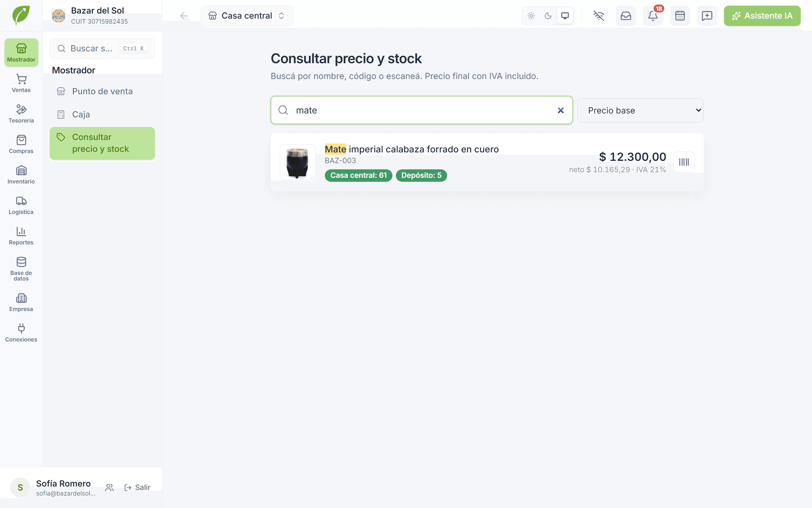812x508 pixels.
Task: Open the Empresa module
Action: pos(21,302)
